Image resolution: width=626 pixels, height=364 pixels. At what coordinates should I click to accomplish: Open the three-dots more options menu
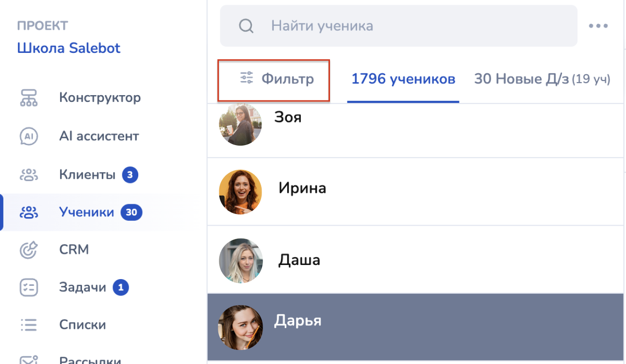click(x=598, y=26)
